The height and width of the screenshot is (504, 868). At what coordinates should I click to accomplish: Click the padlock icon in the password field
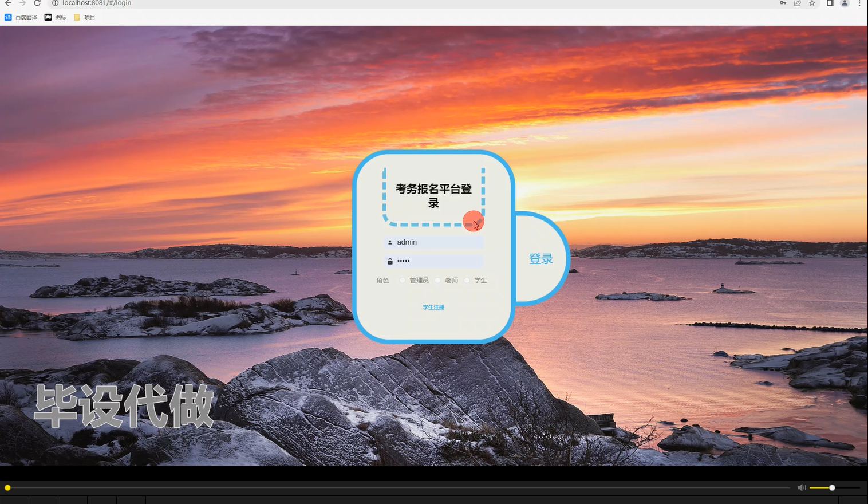pyautogui.click(x=390, y=261)
